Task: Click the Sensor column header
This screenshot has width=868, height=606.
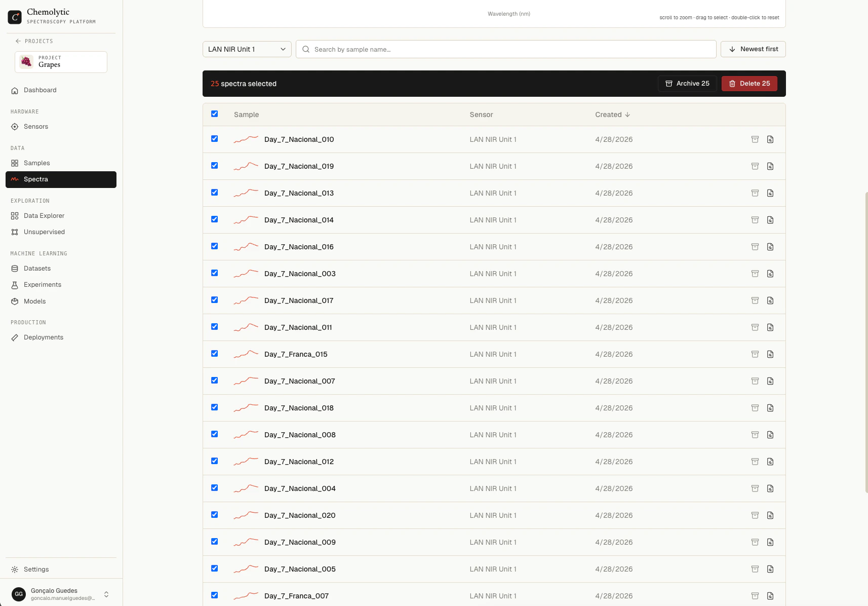Action: click(481, 115)
